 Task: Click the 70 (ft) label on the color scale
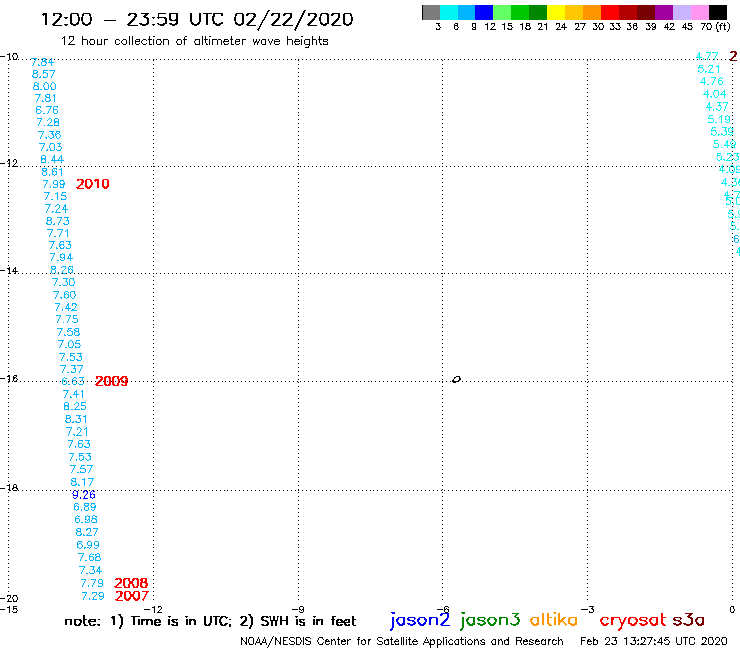coord(715,27)
